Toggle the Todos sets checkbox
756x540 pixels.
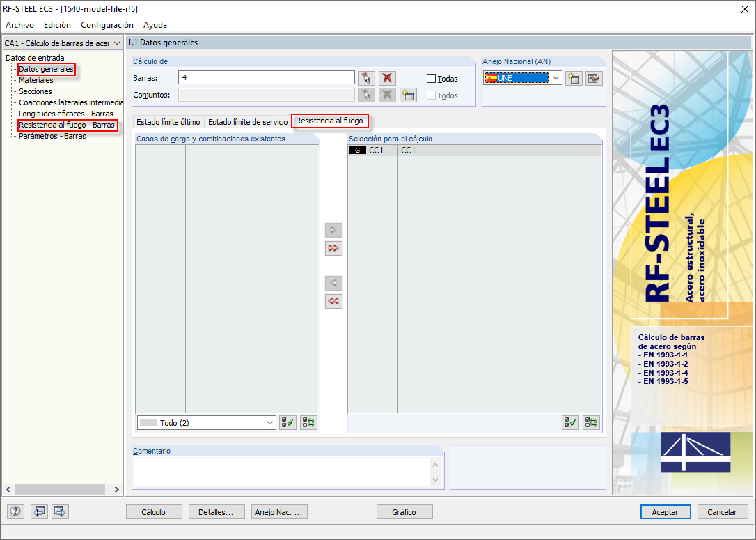point(431,95)
